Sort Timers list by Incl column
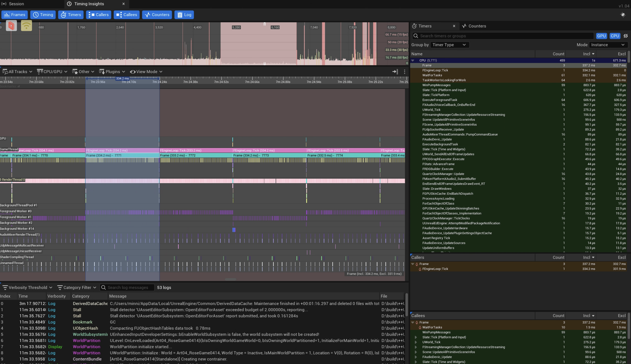 click(581, 54)
